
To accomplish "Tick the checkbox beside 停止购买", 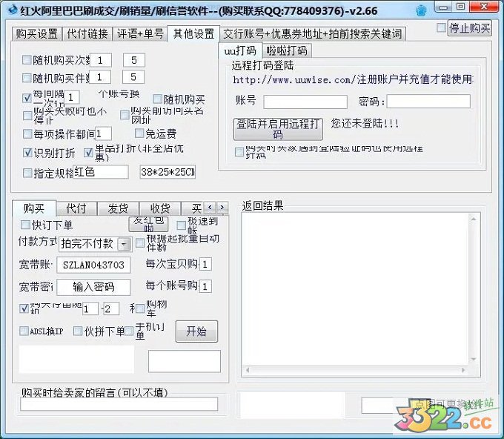I will [441, 27].
